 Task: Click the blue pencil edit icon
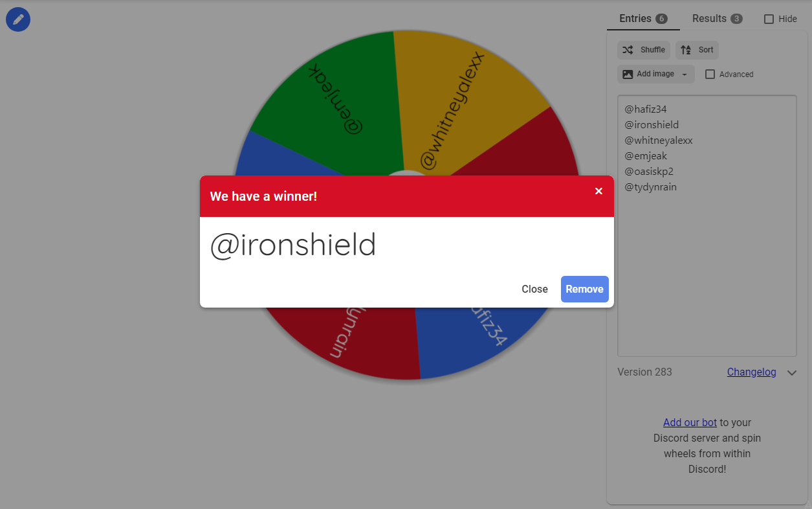pos(18,19)
